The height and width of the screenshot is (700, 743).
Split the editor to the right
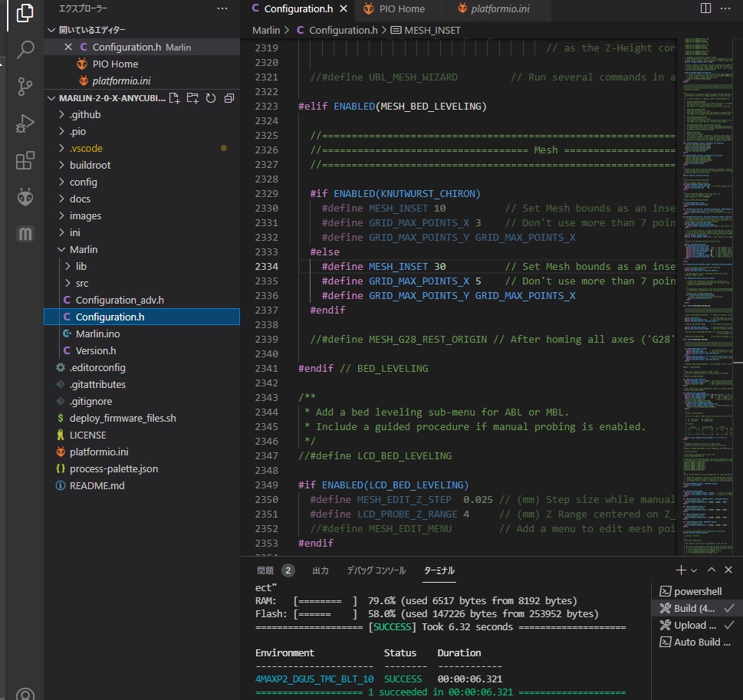pyautogui.click(x=705, y=8)
